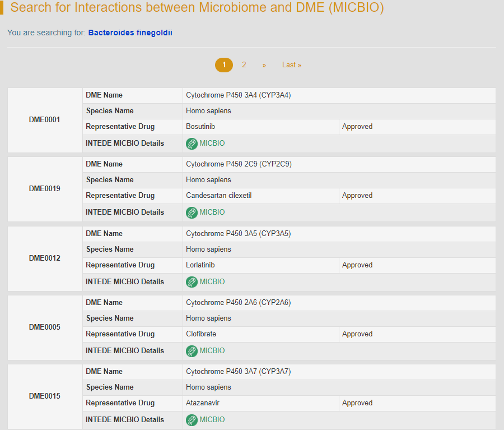Image resolution: width=504 pixels, height=430 pixels.
Task: Click Cytochrome P450 2A6 (CYP2A6) name
Action: click(238, 303)
